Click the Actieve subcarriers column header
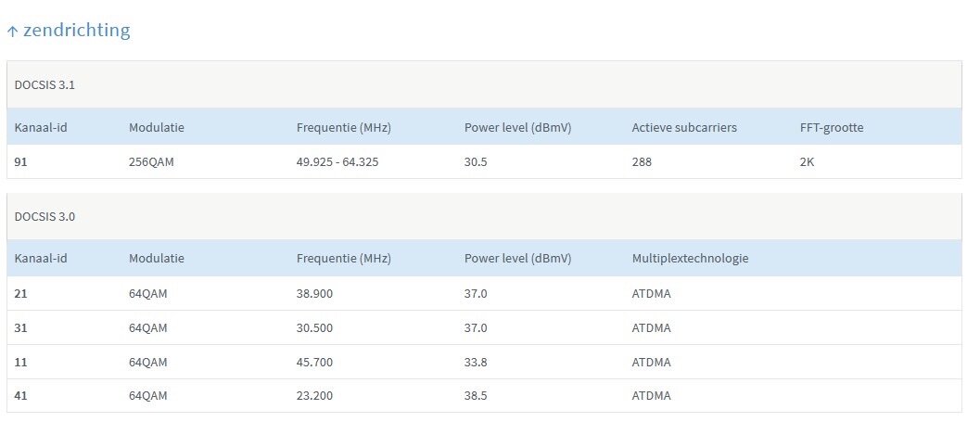The image size is (980, 422). coord(684,127)
